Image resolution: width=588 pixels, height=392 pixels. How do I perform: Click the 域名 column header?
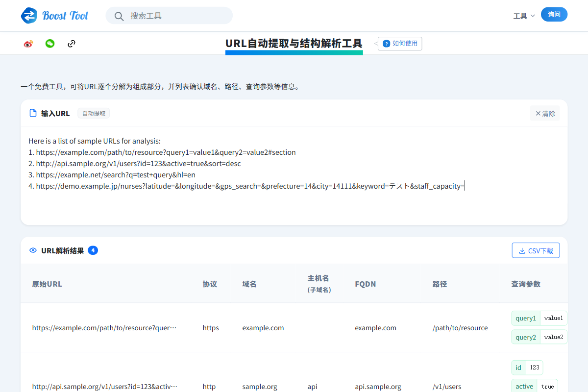tap(249, 284)
